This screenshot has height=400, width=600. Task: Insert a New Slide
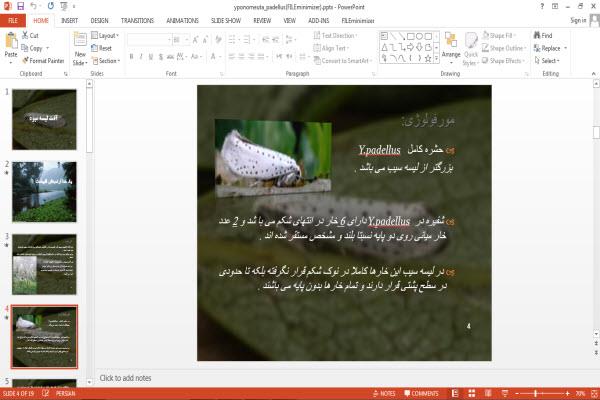(80, 49)
